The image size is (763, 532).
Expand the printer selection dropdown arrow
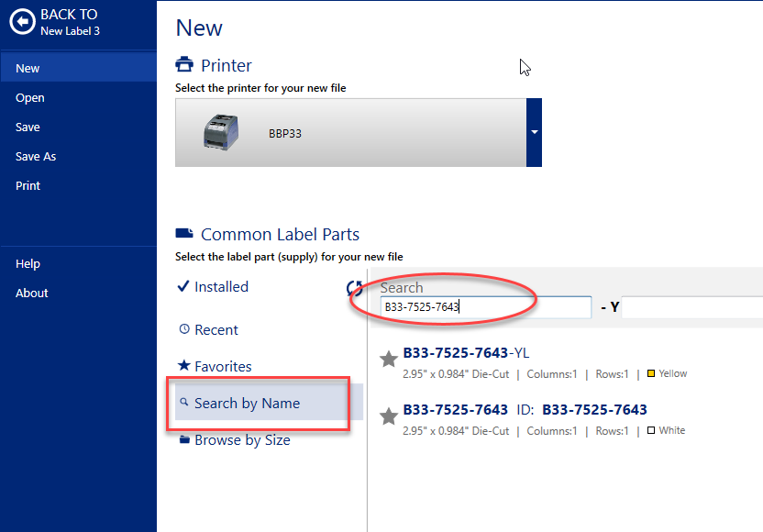534,133
